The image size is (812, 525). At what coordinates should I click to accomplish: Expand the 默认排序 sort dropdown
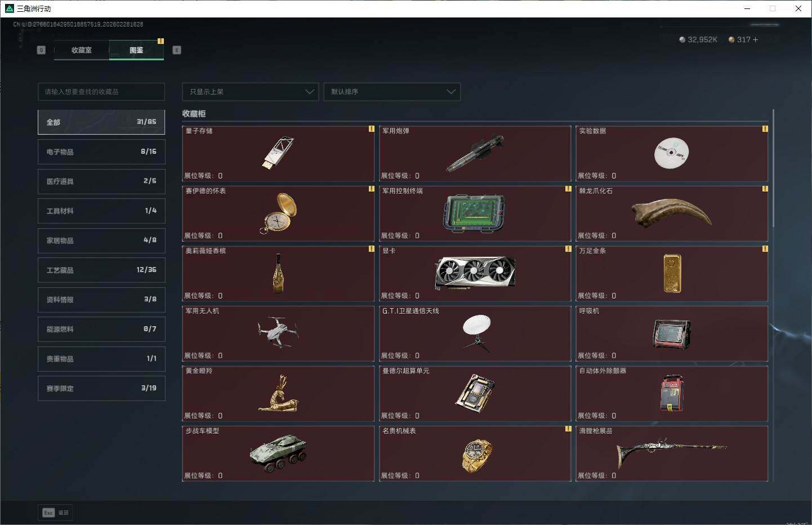[x=392, y=92]
